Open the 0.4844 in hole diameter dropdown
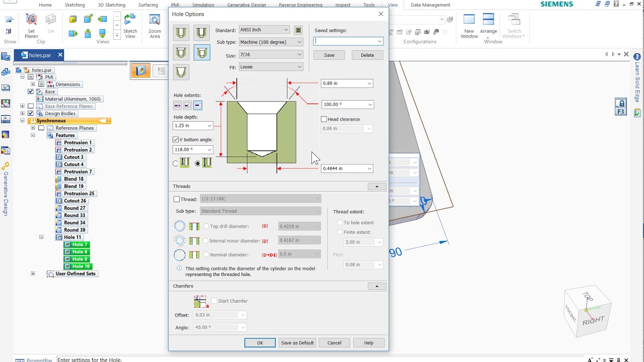Image resolution: width=644 pixels, height=362 pixels. pyautogui.click(x=369, y=168)
